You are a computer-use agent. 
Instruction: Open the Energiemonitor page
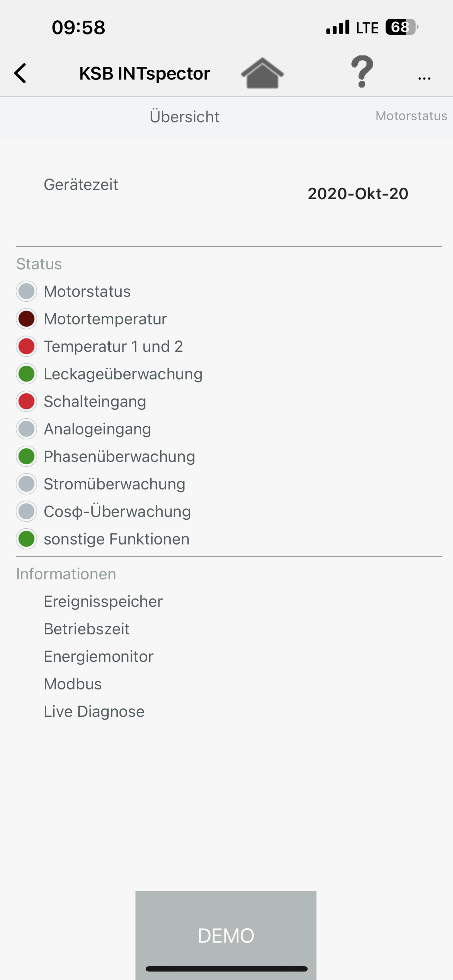tap(99, 657)
